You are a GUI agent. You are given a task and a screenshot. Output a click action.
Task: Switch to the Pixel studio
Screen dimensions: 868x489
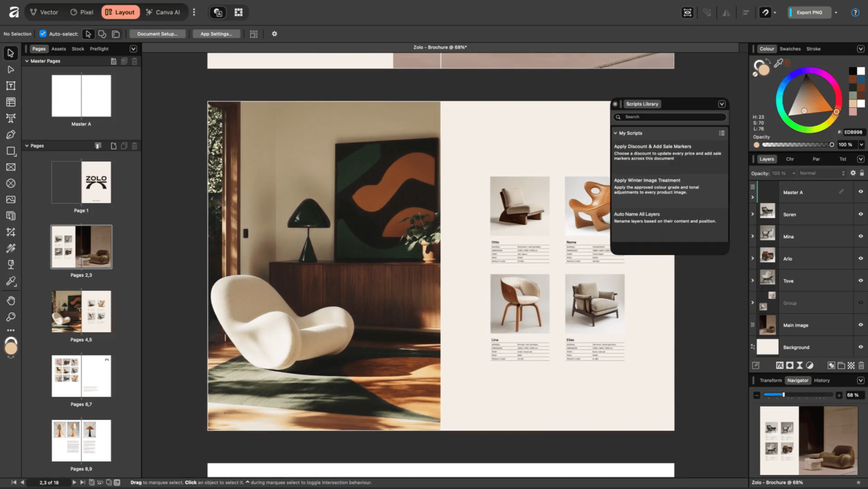(81, 12)
